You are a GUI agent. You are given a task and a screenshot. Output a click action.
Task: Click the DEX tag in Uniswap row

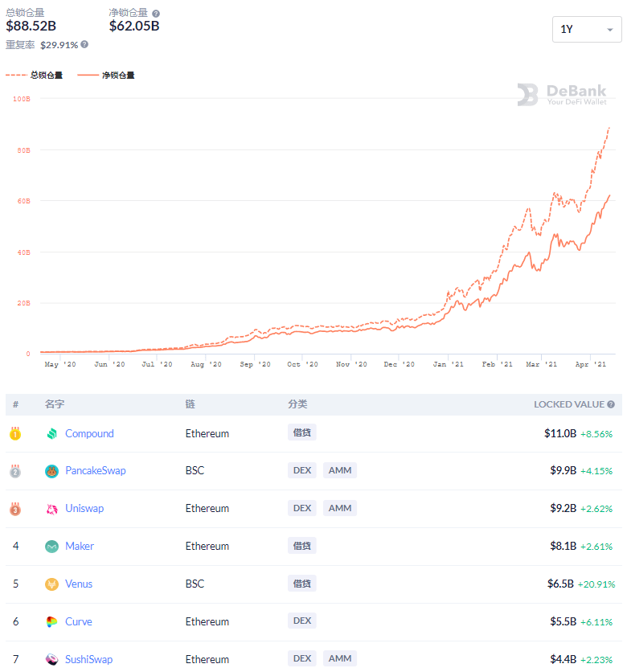[301, 508]
